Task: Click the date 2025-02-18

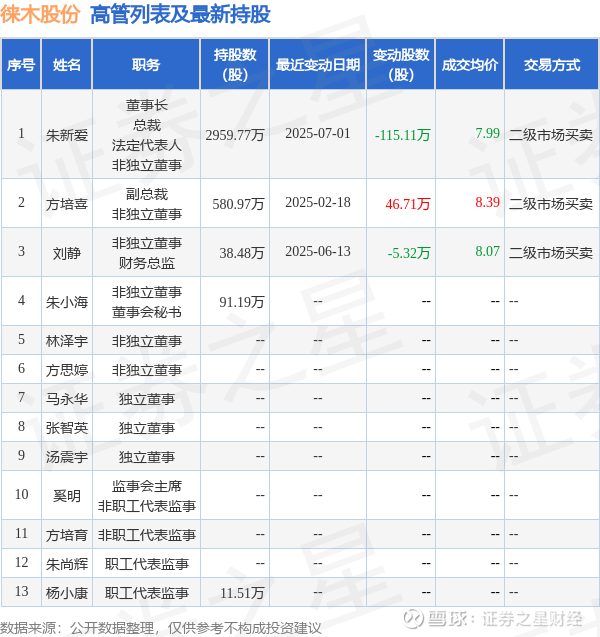Action: click(318, 203)
